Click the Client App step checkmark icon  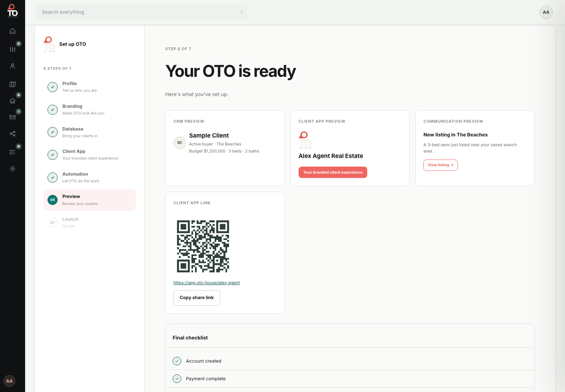coord(53,155)
